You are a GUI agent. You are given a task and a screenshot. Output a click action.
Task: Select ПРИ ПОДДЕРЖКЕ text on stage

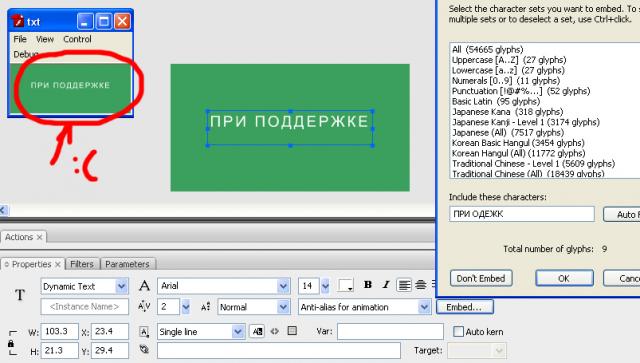[289, 122]
